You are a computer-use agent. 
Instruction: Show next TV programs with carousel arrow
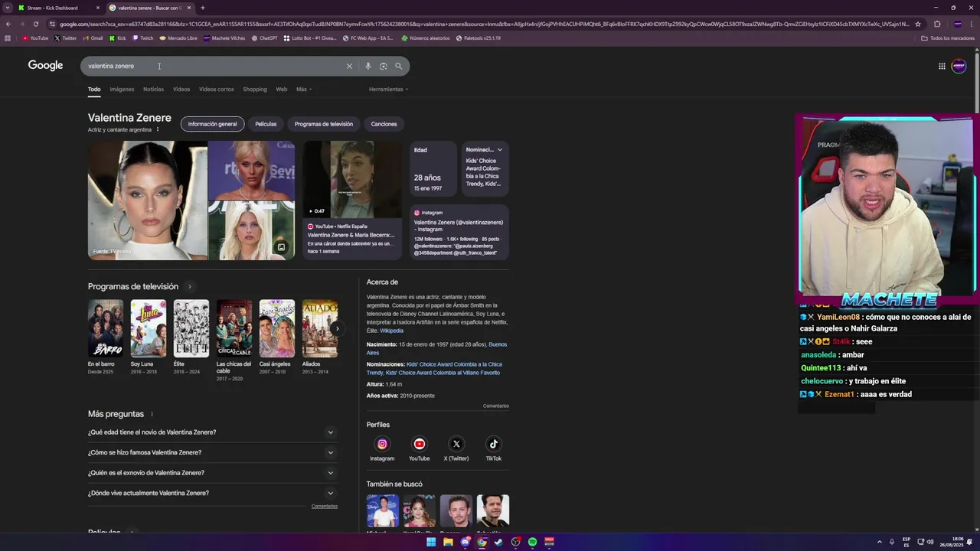tap(337, 328)
